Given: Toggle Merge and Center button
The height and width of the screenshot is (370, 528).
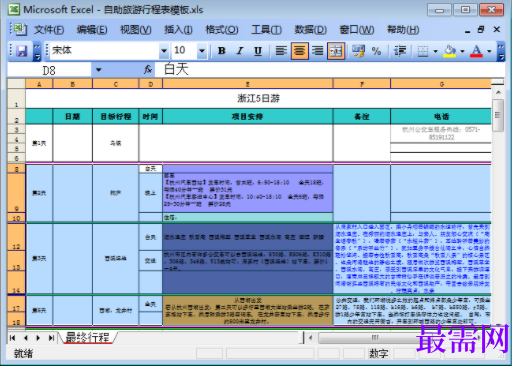Looking at the screenshot, I should pos(336,51).
